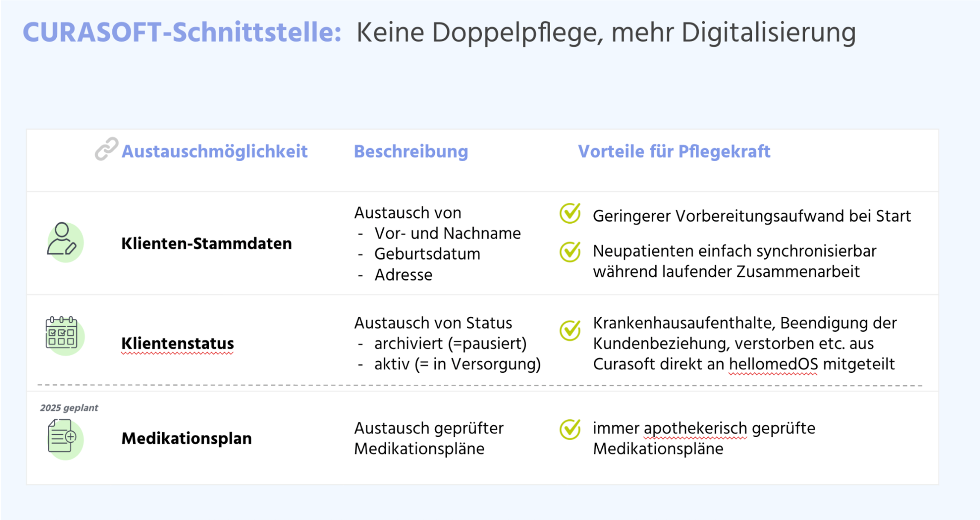Image resolution: width=980 pixels, height=520 pixels.
Task: Click the document-plus Medikationsplan icon
Action: coord(62,437)
